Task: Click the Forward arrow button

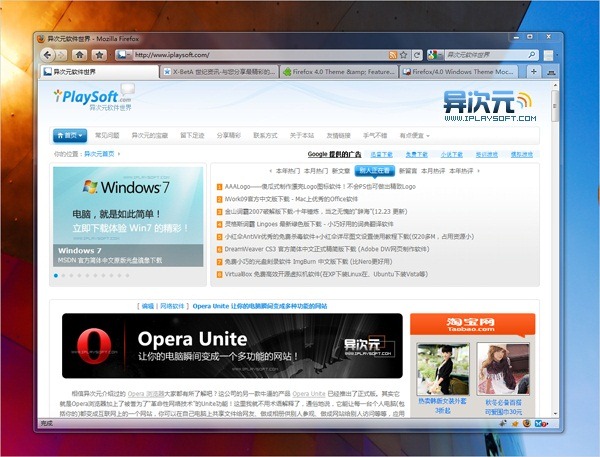Action: click(x=61, y=55)
